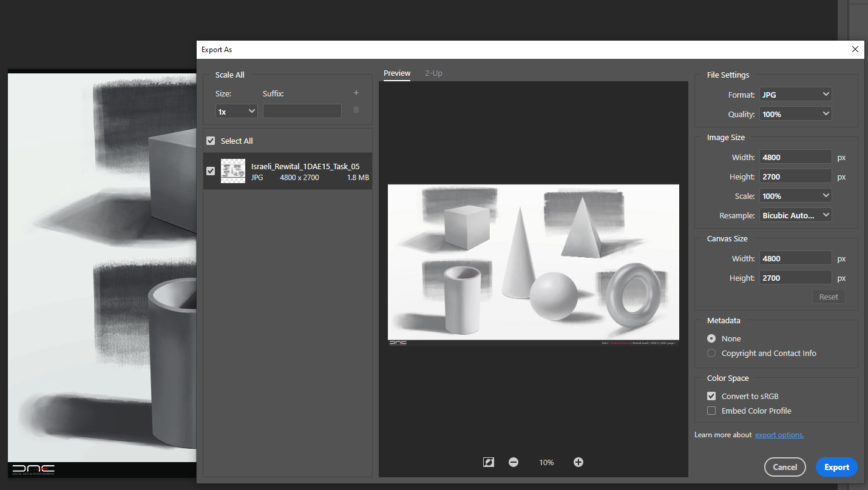Switch to the 2-Up tab
The width and height of the screenshot is (868, 490).
coord(433,73)
